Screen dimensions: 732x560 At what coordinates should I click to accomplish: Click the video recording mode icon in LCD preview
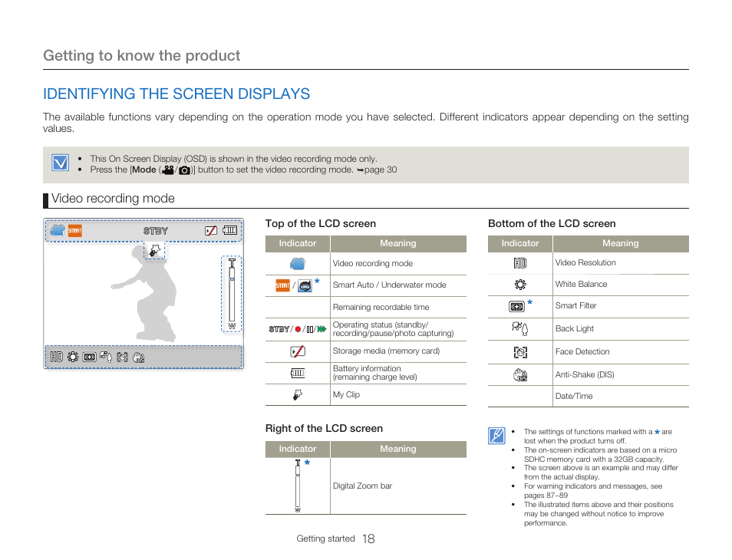[x=58, y=231]
